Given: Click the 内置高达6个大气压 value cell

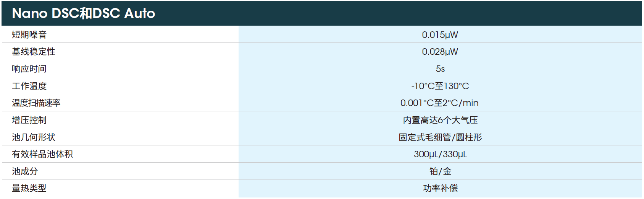Looking at the screenshot, I should (440, 120).
